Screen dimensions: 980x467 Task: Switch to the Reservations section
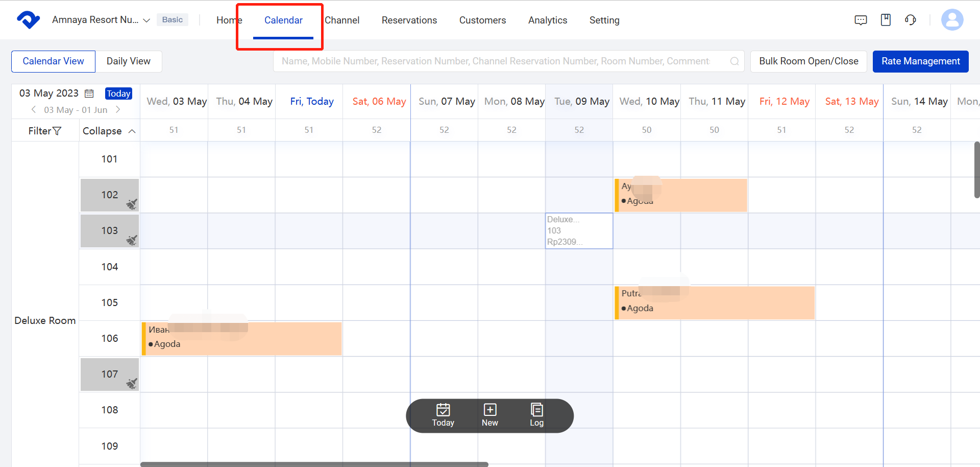click(x=409, y=20)
